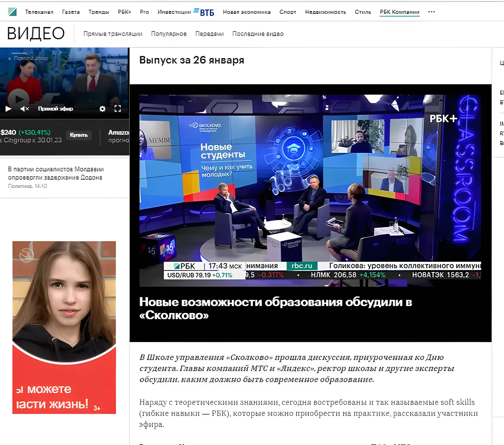This screenshot has width=504, height=445.
Task: Open headline Новые возможности образования обсудили
Action: pos(275,309)
